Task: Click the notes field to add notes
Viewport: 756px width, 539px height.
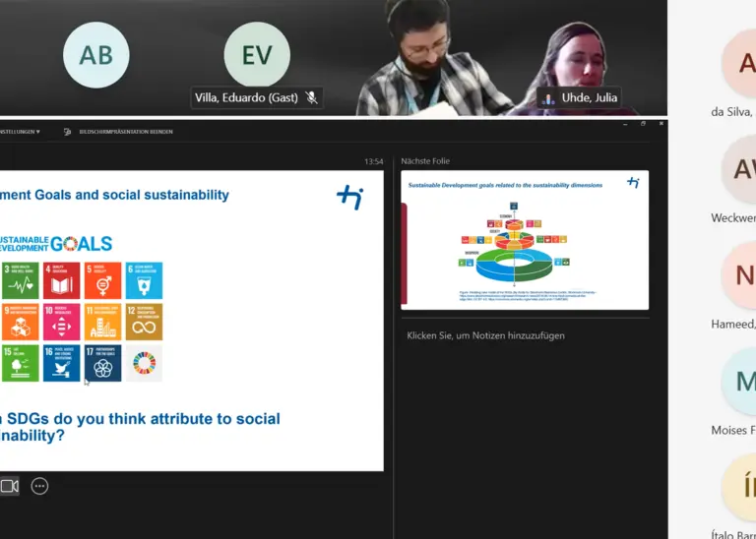Action: (486, 335)
